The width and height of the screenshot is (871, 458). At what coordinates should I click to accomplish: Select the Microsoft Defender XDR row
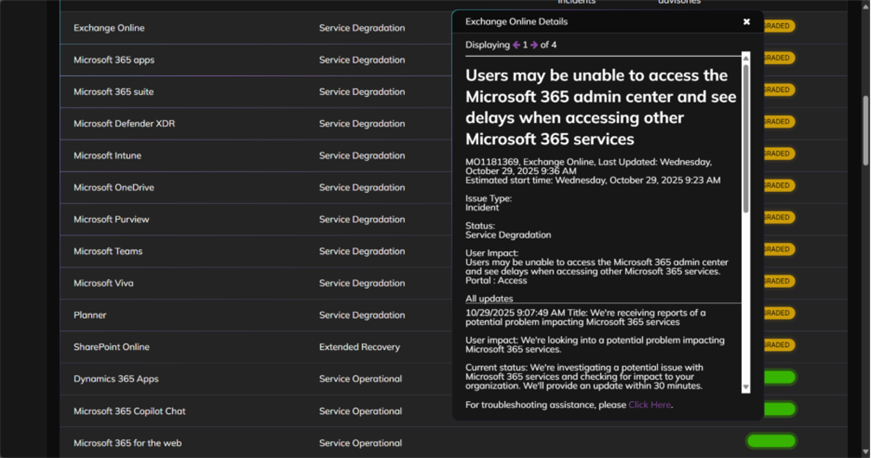tap(454, 123)
